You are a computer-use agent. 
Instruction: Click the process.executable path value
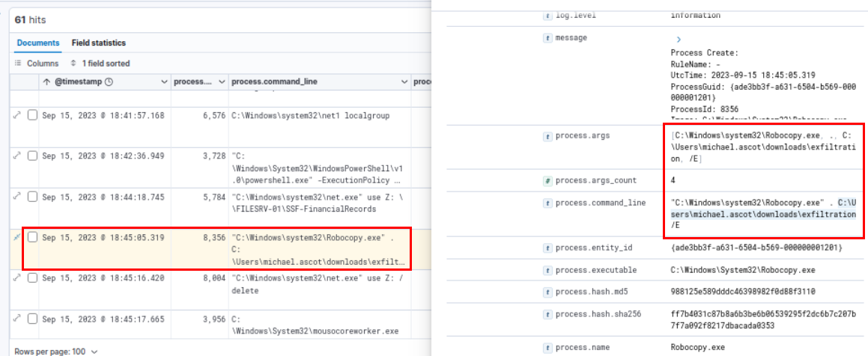pos(720,269)
